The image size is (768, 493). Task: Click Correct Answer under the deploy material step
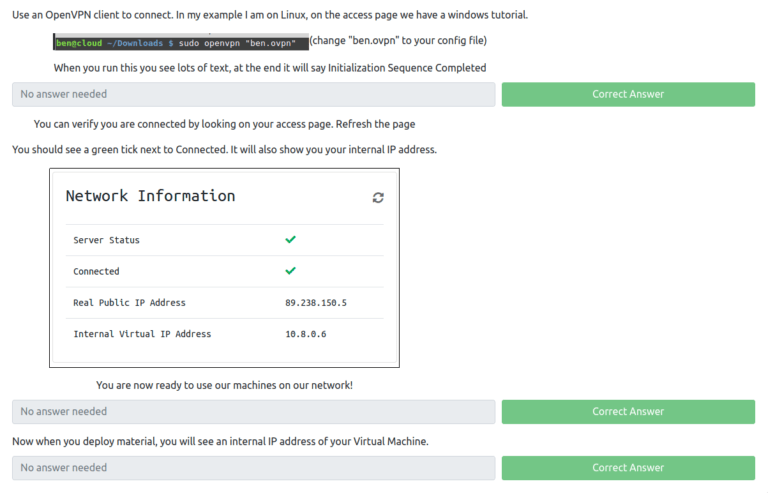point(628,468)
